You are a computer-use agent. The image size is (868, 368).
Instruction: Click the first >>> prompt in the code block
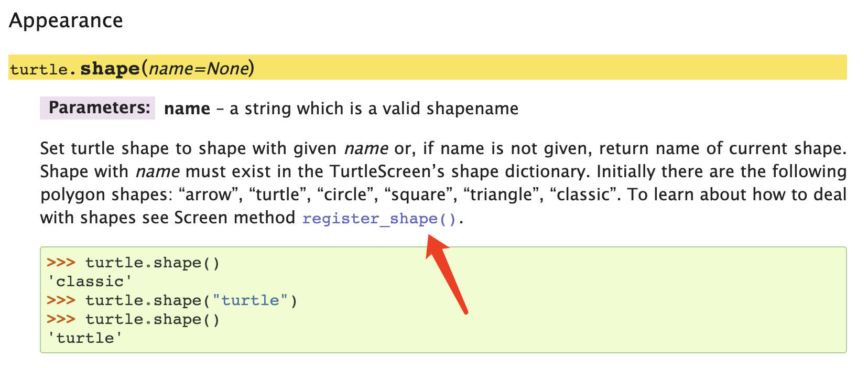61,262
